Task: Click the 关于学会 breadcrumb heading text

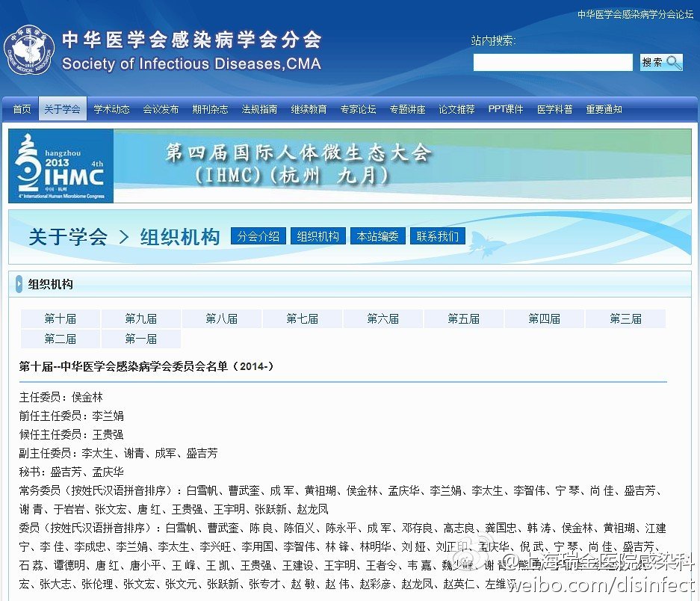Action: tap(68, 236)
